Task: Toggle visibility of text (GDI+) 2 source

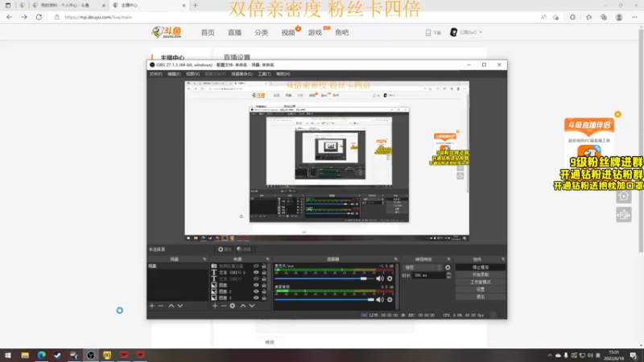Action: pyautogui.click(x=256, y=273)
